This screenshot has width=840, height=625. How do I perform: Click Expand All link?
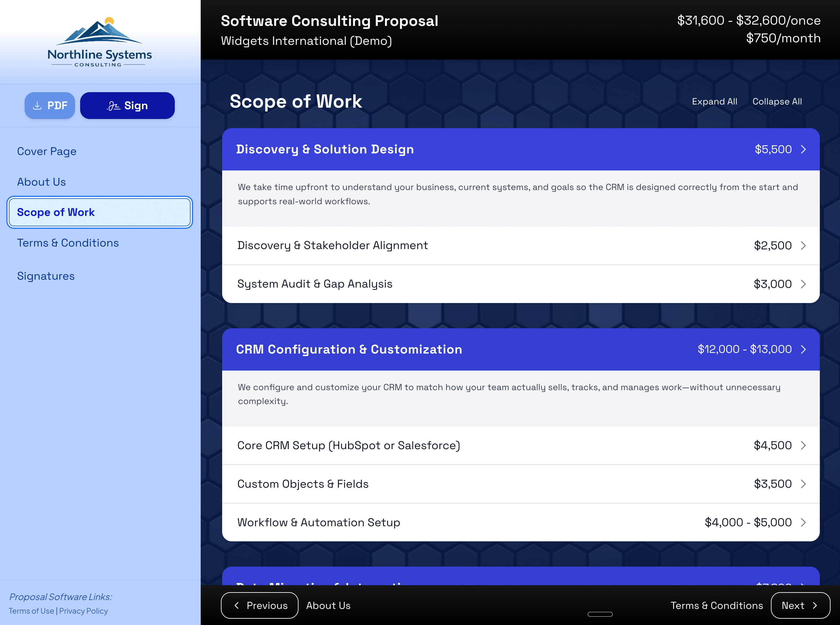tap(714, 101)
